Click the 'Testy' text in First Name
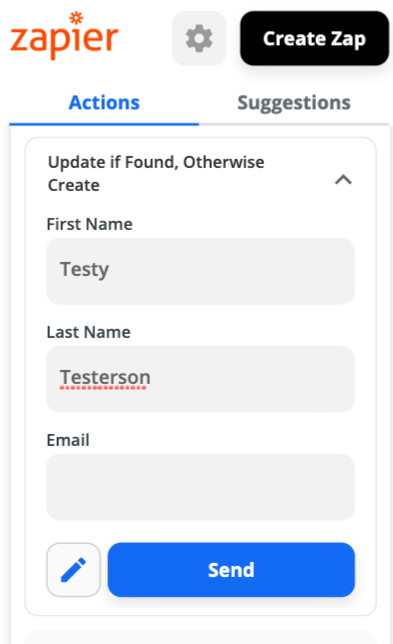Viewport: 393px width, 644px height. coord(85,270)
